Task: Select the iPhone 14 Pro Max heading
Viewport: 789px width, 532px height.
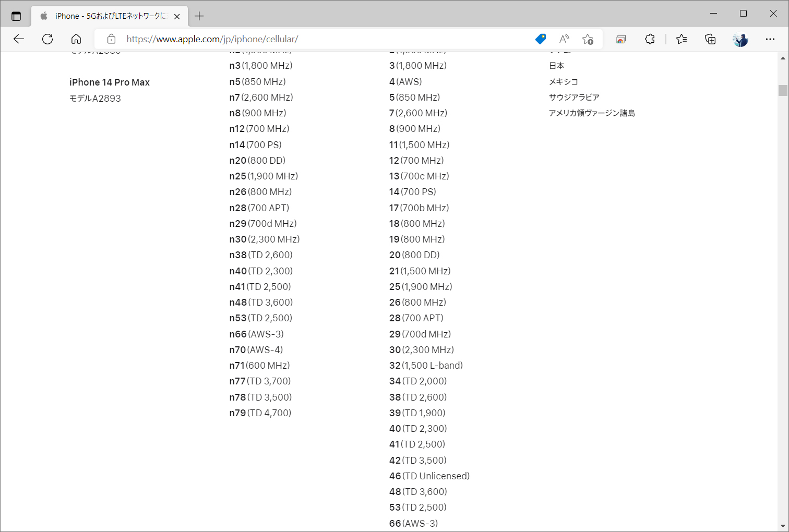Action: [110, 82]
